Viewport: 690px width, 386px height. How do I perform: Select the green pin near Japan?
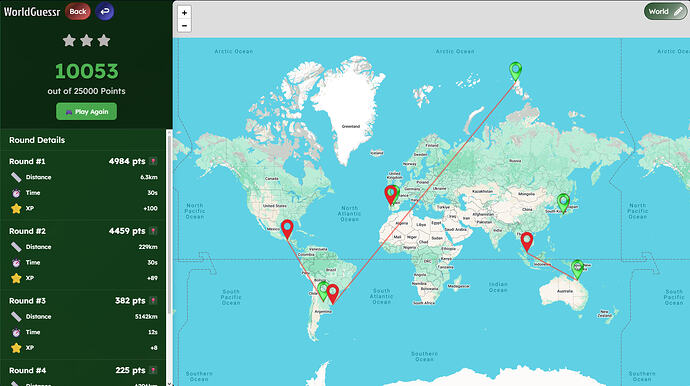coord(563,203)
